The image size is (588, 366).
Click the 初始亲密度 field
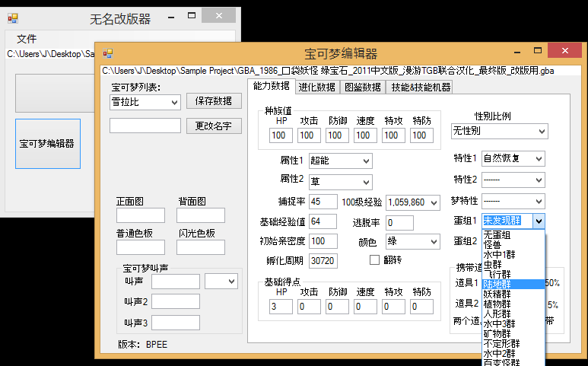(x=323, y=241)
